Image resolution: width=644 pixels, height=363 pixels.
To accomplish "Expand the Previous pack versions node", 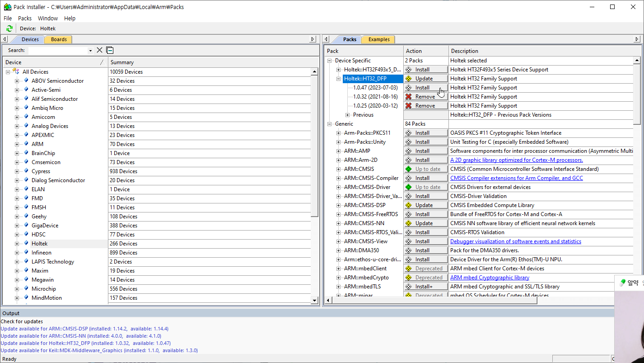I will click(348, 115).
